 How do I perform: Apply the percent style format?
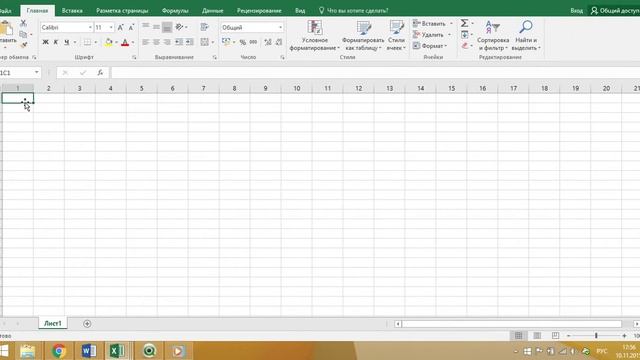tap(242, 42)
